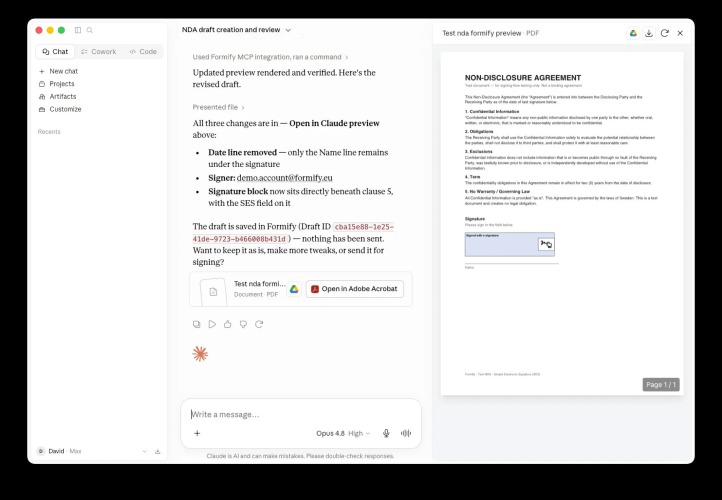
Task: Open Artifacts in the sidebar
Action: coord(58,97)
